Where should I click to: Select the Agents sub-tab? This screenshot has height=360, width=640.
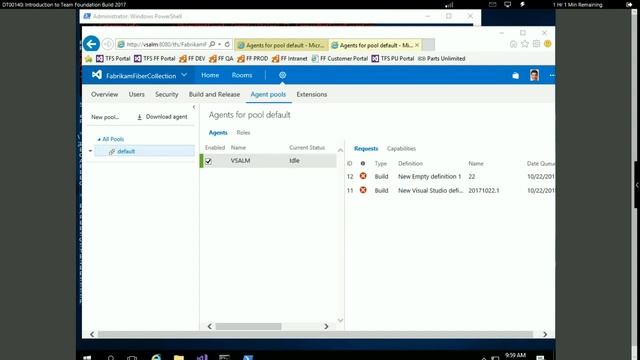(218, 133)
